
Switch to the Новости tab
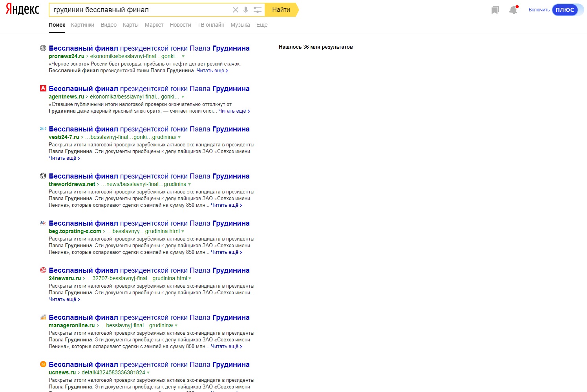tap(180, 25)
